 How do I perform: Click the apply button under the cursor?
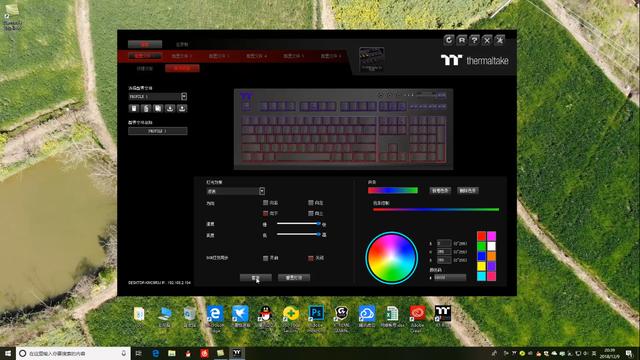click(256, 278)
